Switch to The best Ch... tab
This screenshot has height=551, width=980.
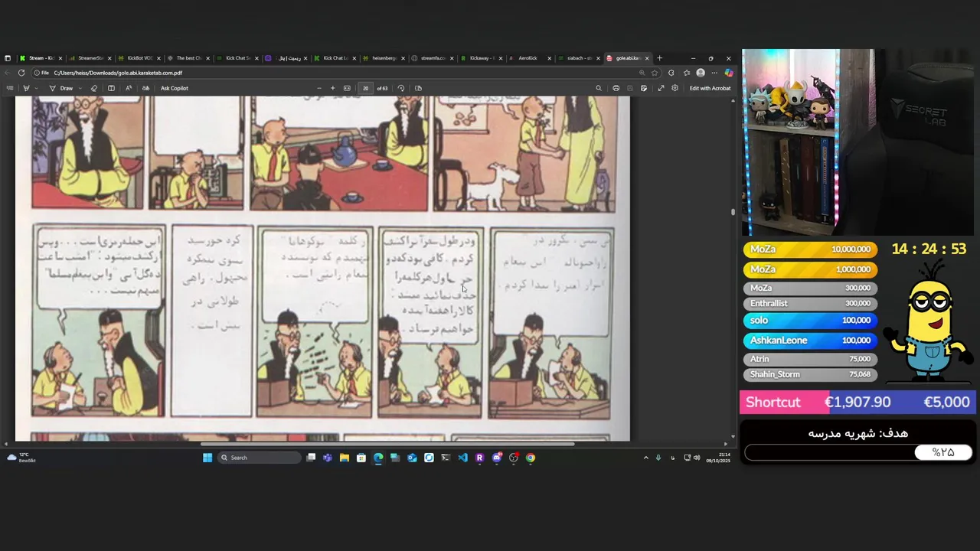(188, 58)
